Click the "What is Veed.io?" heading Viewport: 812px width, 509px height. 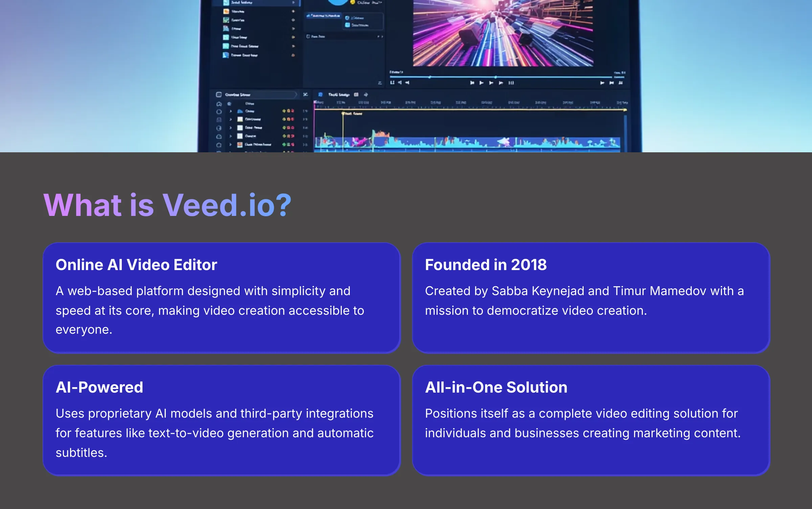tap(167, 205)
